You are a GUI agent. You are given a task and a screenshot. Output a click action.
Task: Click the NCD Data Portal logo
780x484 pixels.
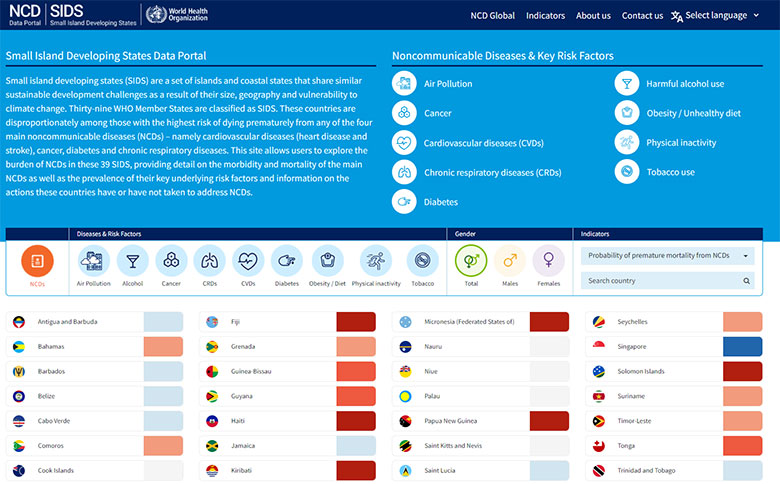pos(25,15)
